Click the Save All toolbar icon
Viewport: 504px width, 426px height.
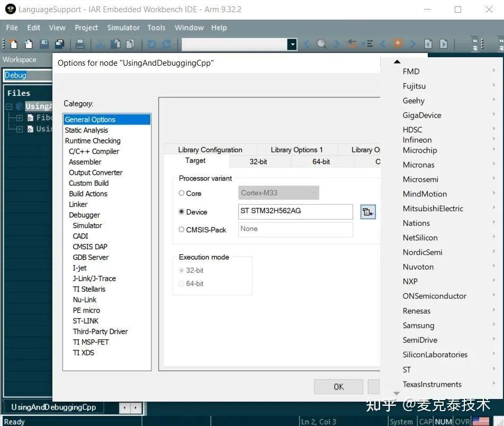click(x=60, y=44)
